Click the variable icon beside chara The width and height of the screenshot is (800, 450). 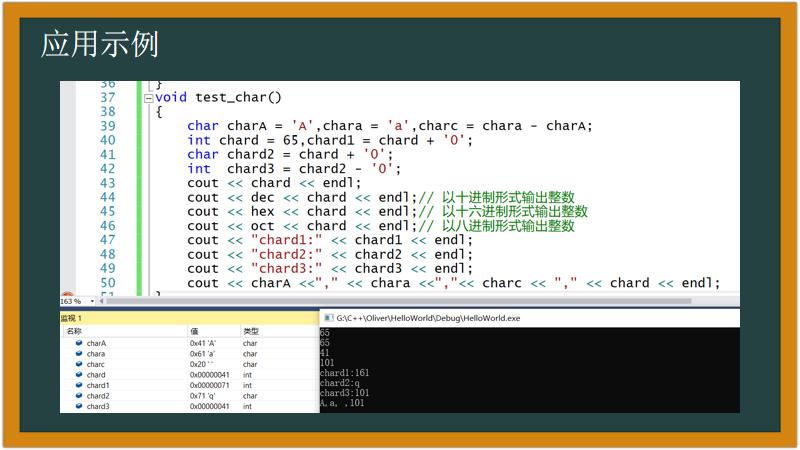coord(78,354)
